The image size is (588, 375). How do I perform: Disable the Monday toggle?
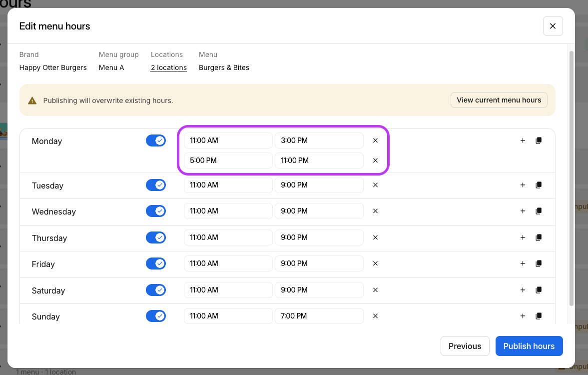click(x=156, y=140)
